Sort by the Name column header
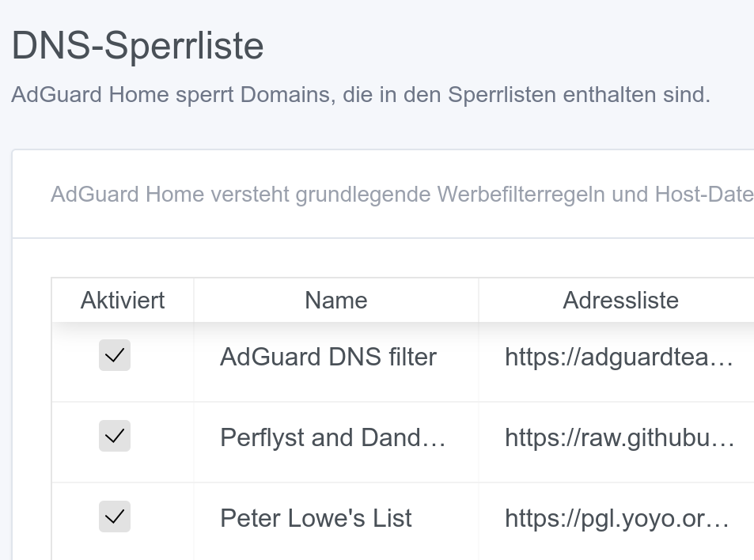This screenshot has height=560, width=754. point(336,301)
